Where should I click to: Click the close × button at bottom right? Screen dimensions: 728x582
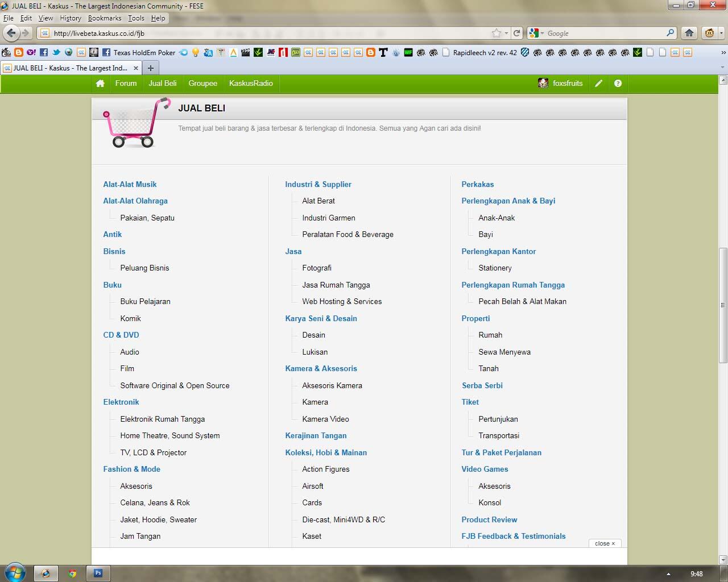tap(605, 543)
